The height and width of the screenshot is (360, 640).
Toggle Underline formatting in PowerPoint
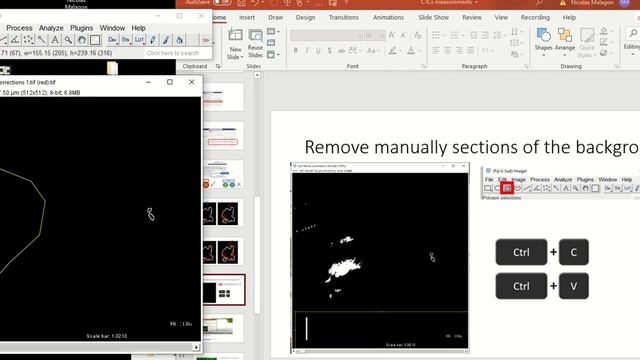(x=318, y=51)
